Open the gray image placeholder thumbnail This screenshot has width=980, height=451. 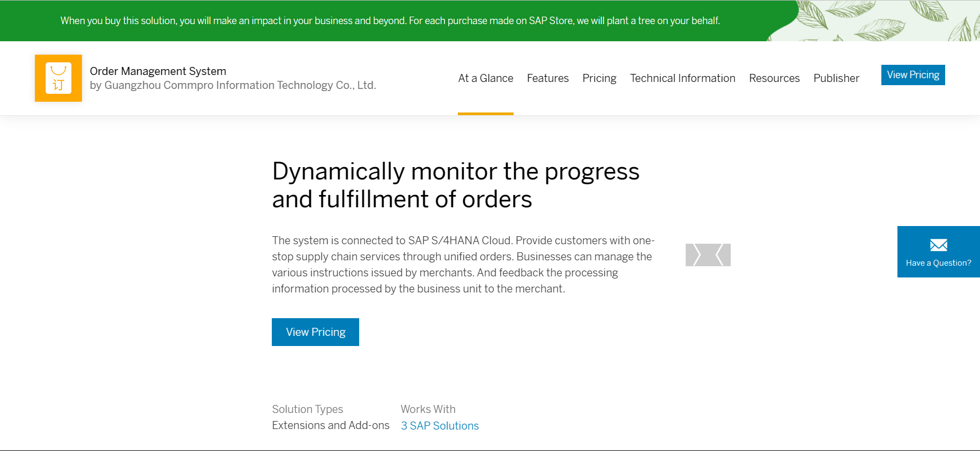[708, 255]
